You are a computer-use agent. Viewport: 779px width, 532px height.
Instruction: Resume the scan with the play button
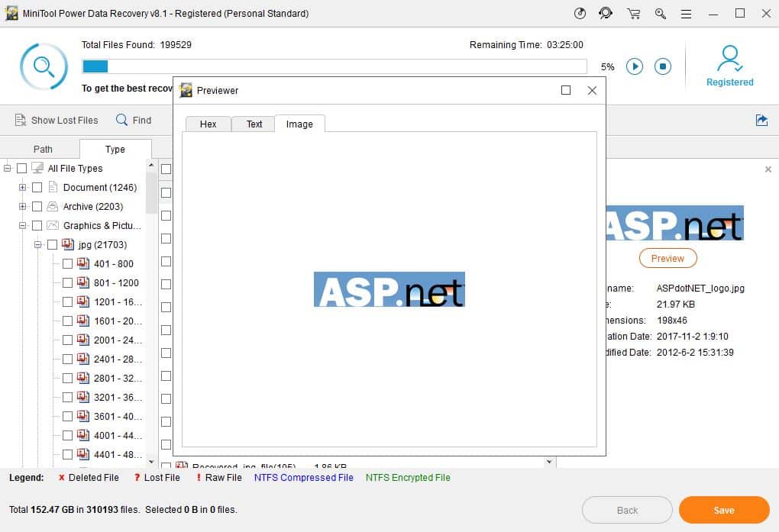635,66
